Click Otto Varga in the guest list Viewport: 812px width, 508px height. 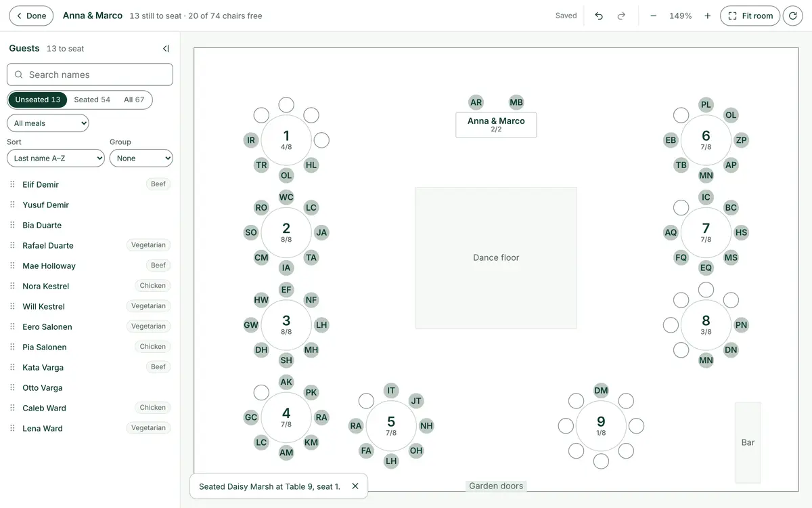pos(43,387)
